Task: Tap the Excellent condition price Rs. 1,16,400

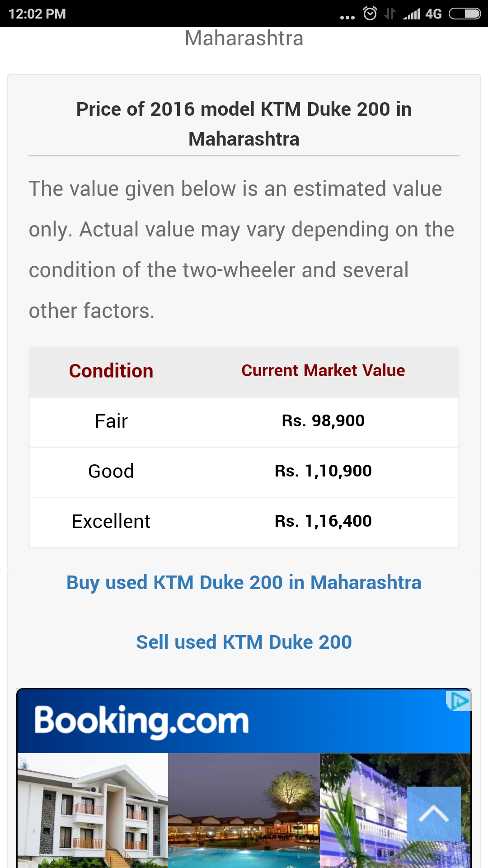Action: [x=323, y=521]
